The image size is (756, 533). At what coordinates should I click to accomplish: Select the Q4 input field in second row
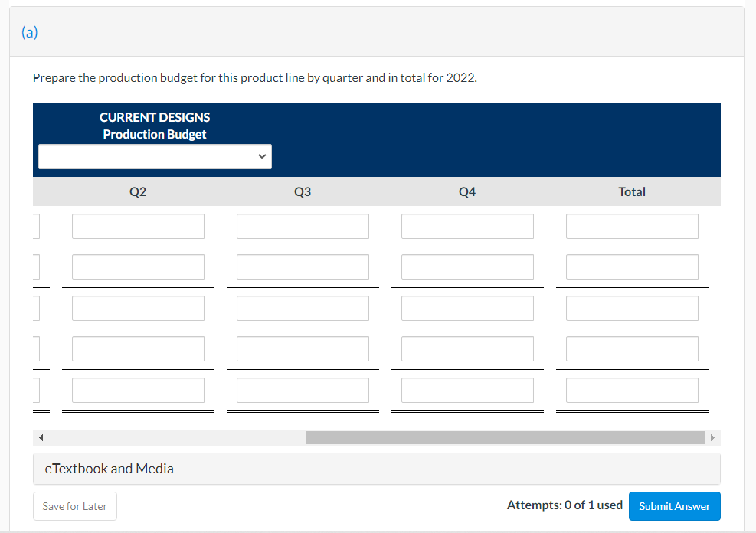[x=468, y=267]
